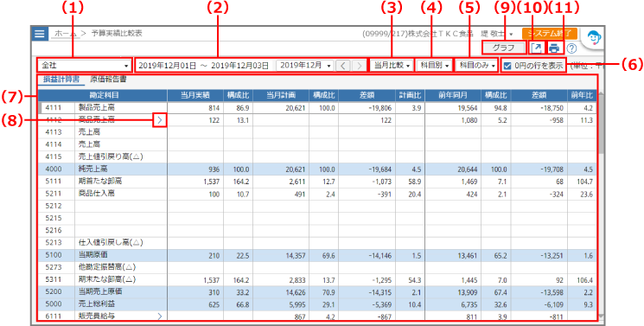Select the 売上値引戻り高(△) row label
Image resolution: width=644 pixels, height=326 pixels.
[x=111, y=157]
